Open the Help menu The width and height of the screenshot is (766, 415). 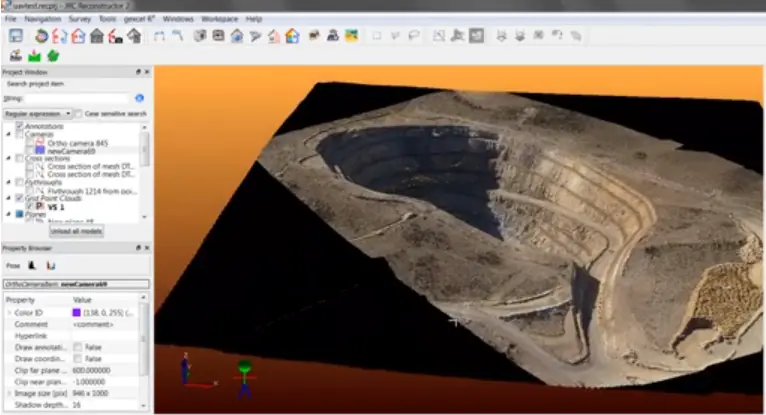tap(254, 19)
